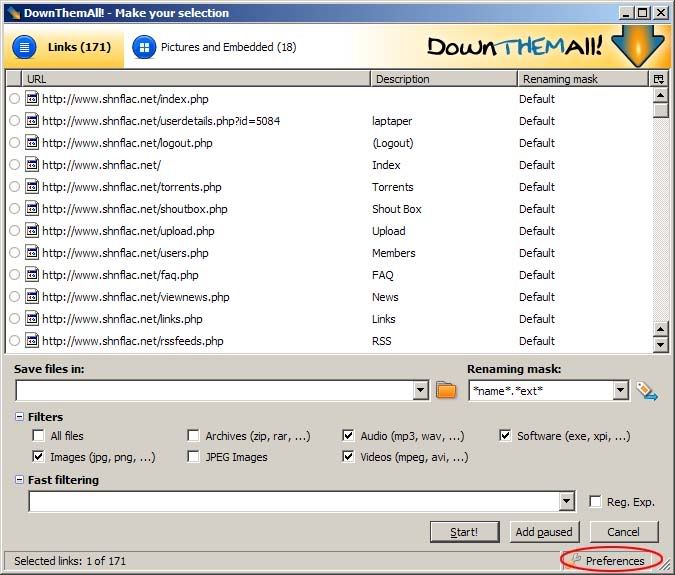The height and width of the screenshot is (575, 675).
Task: Click file icon beside torrents.php URL
Action: 31,187
